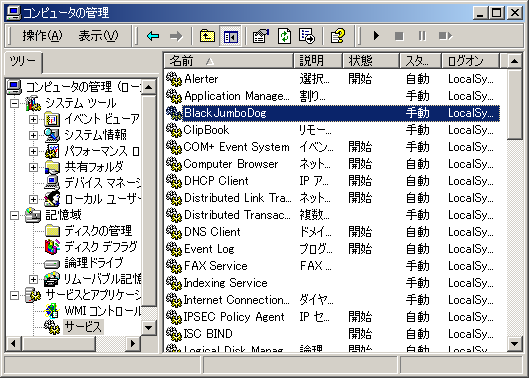Toggle the console tree show/hide button
Screen dimensions: 529x378
(230, 36)
